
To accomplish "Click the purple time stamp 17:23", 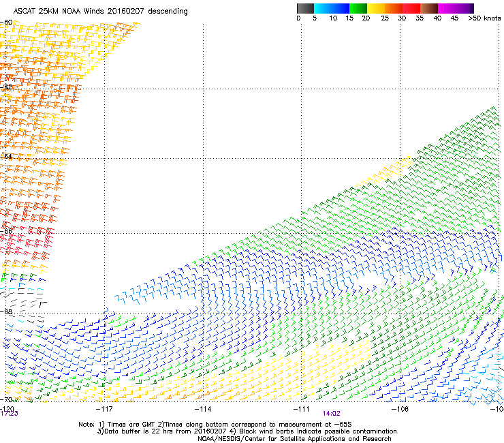I will [9, 414].
